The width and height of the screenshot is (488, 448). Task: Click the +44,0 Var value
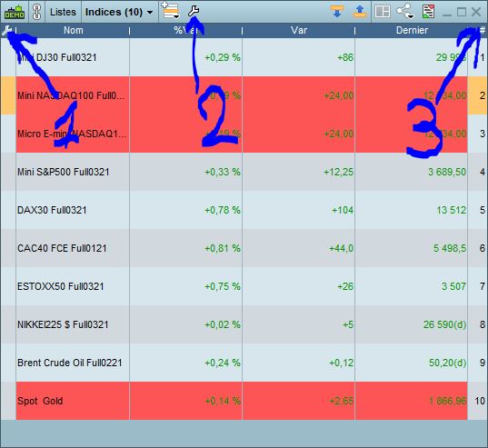342,248
